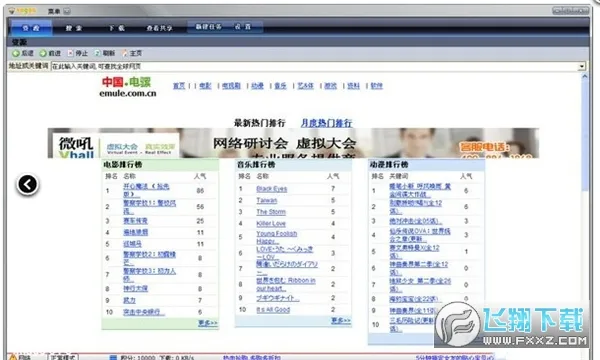Open the 动漫 navigation link
Image resolution: width=600 pixels, height=360 pixels.
258,86
